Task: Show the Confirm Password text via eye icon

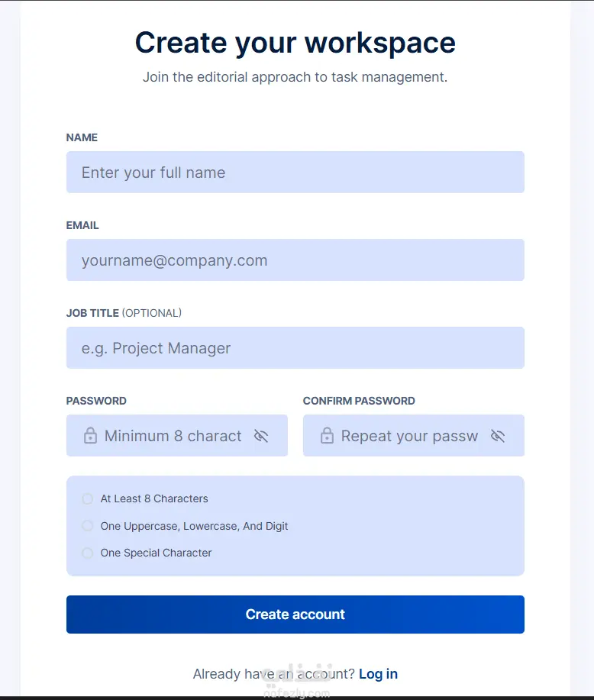Action: (498, 436)
